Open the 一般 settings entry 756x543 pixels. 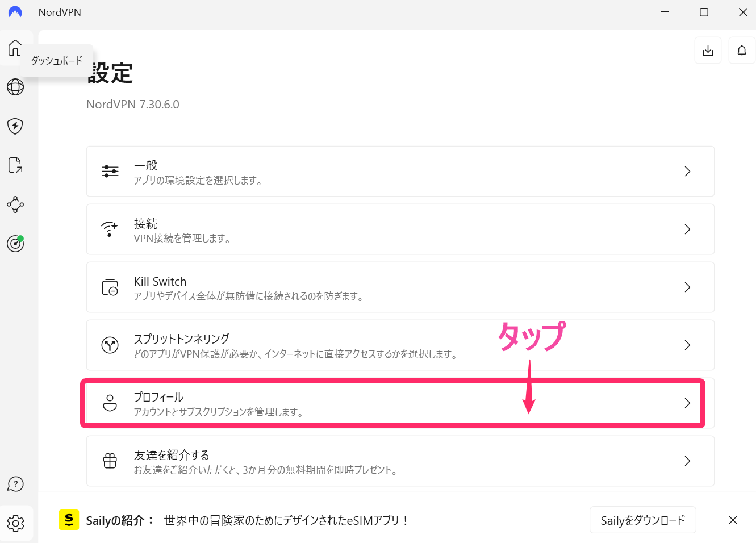coord(400,172)
